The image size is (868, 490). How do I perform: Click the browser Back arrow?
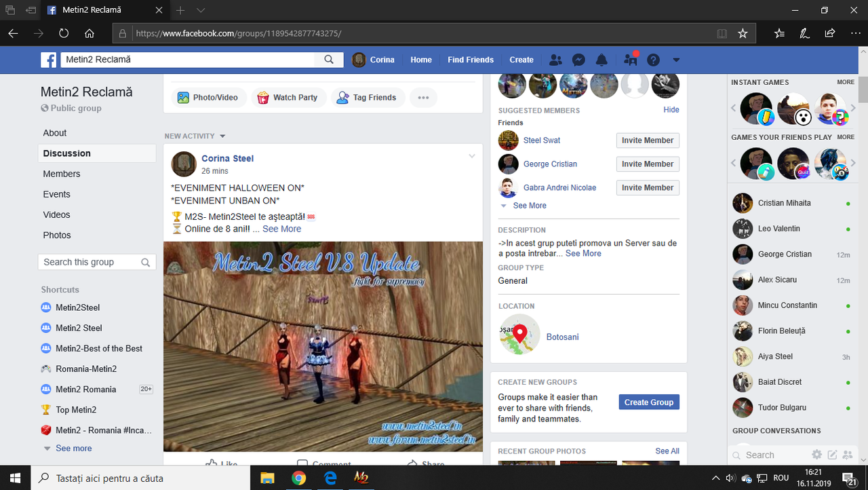point(14,33)
